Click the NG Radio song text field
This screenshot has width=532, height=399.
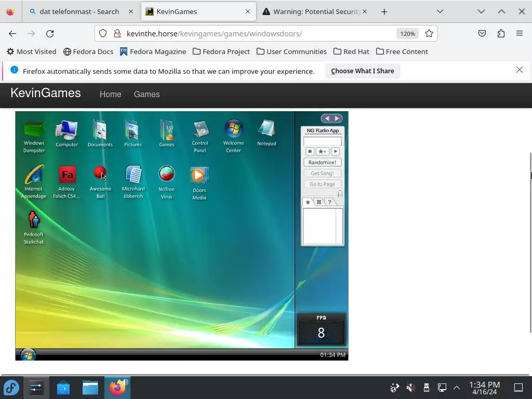[x=322, y=141]
